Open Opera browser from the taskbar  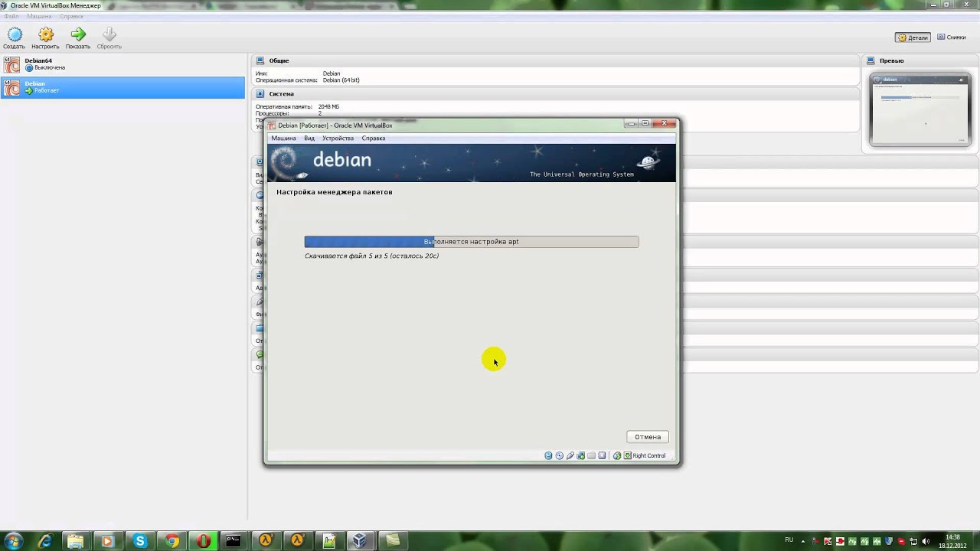pos(203,541)
